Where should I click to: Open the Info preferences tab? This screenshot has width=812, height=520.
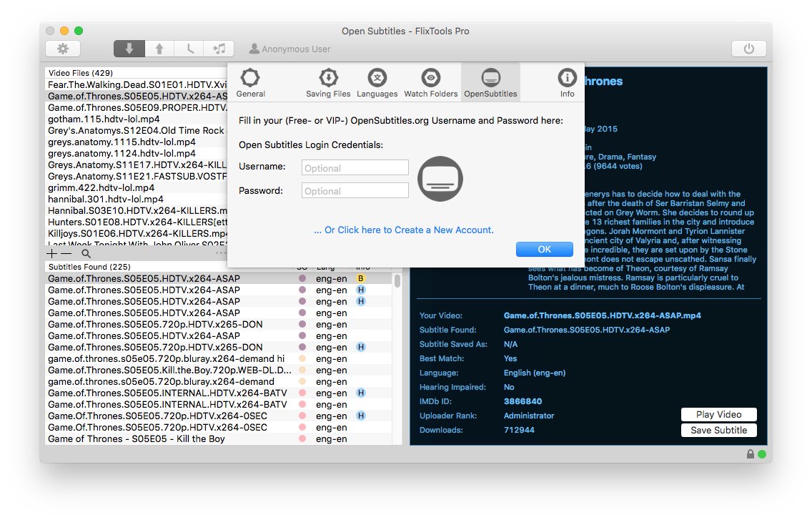click(567, 83)
